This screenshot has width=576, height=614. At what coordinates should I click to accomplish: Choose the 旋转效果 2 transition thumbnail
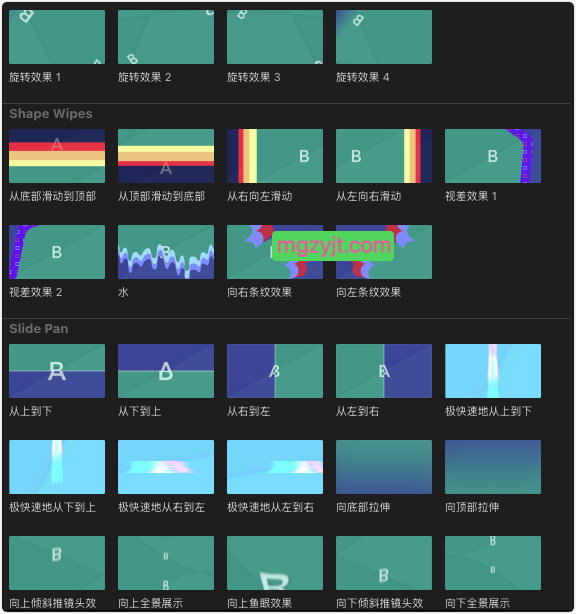166,37
